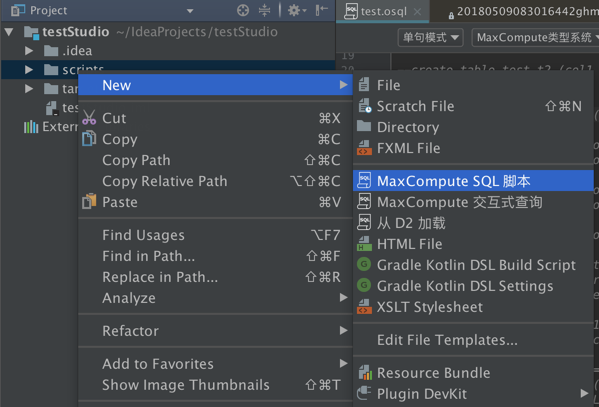The width and height of the screenshot is (599, 407).
Task: Choose Copy from the context menu
Action: pyautogui.click(x=215, y=139)
